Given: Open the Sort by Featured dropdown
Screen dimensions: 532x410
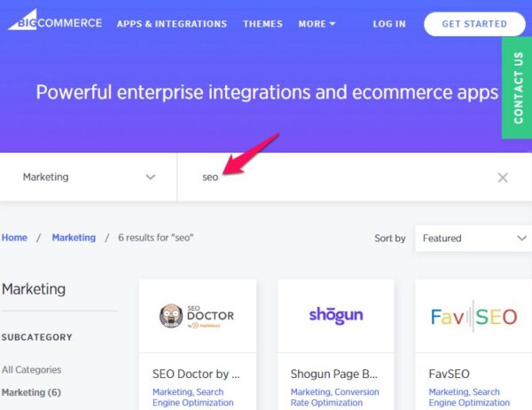Looking at the screenshot, I should tap(473, 238).
